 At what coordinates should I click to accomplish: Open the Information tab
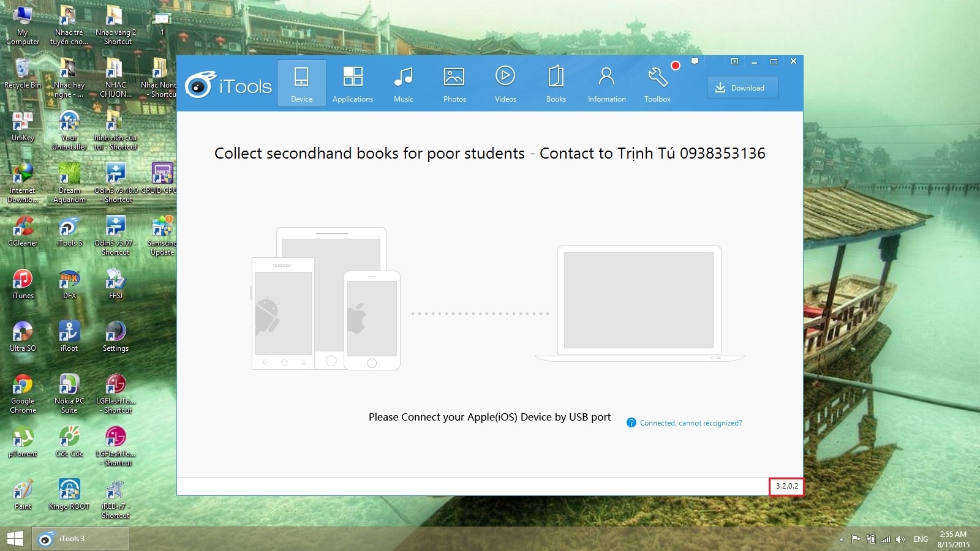(x=606, y=84)
